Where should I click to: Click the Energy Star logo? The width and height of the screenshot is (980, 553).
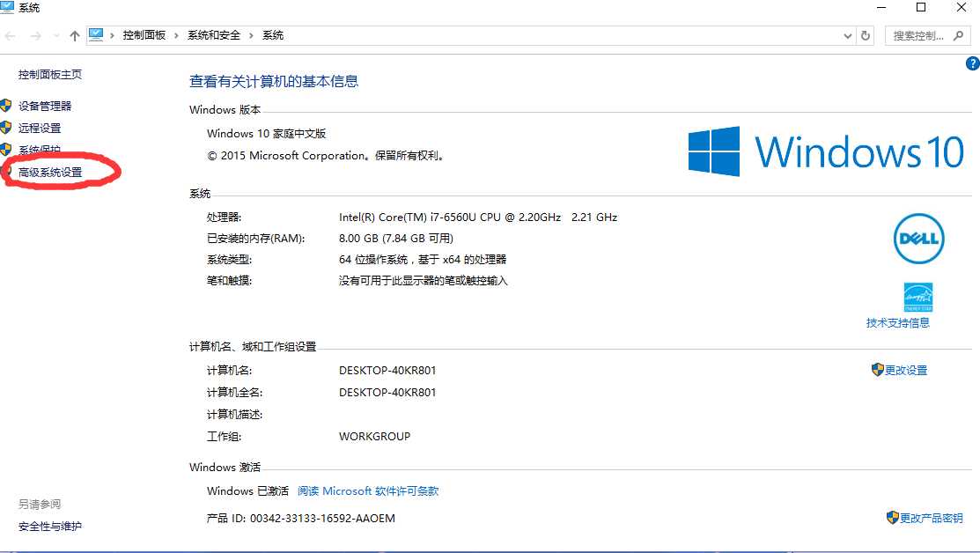pyautogui.click(x=918, y=297)
